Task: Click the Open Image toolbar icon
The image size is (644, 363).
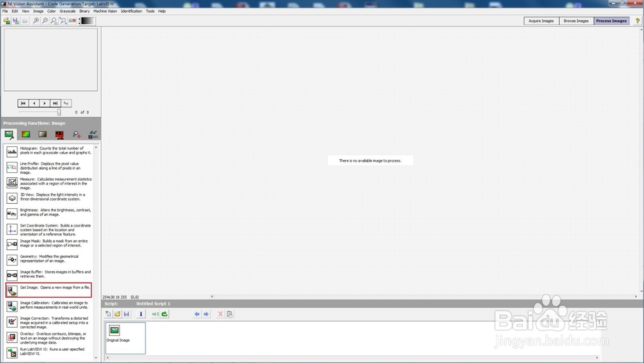Action: coord(7,21)
